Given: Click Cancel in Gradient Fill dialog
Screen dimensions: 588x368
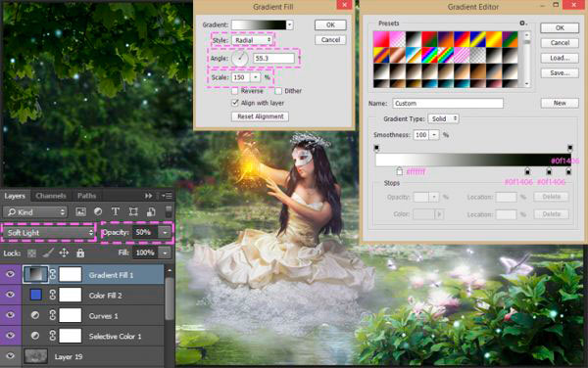Looking at the screenshot, I should coord(330,40).
